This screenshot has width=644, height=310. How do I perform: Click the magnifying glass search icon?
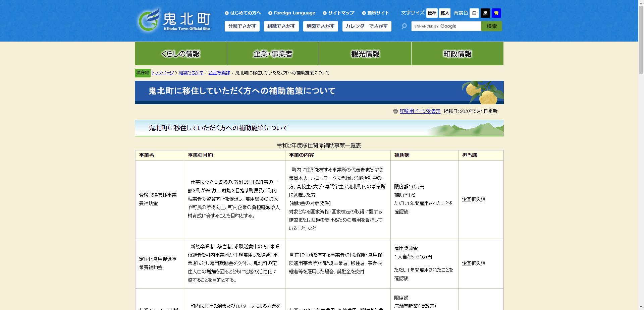(x=404, y=26)
